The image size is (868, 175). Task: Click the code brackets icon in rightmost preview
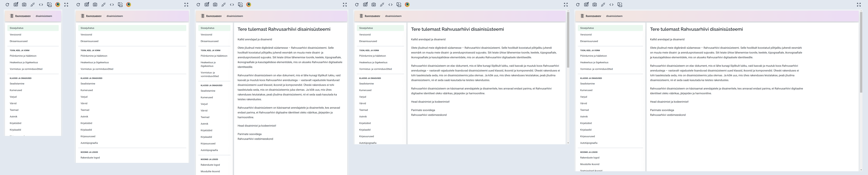pyautogui.click(x=611, y=5)
